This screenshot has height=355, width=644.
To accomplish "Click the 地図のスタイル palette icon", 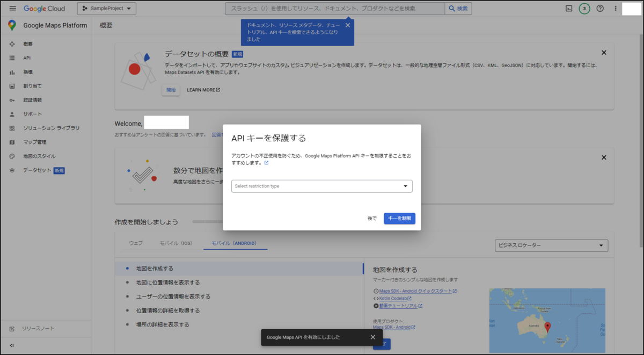I will click(x=12, y=156).
